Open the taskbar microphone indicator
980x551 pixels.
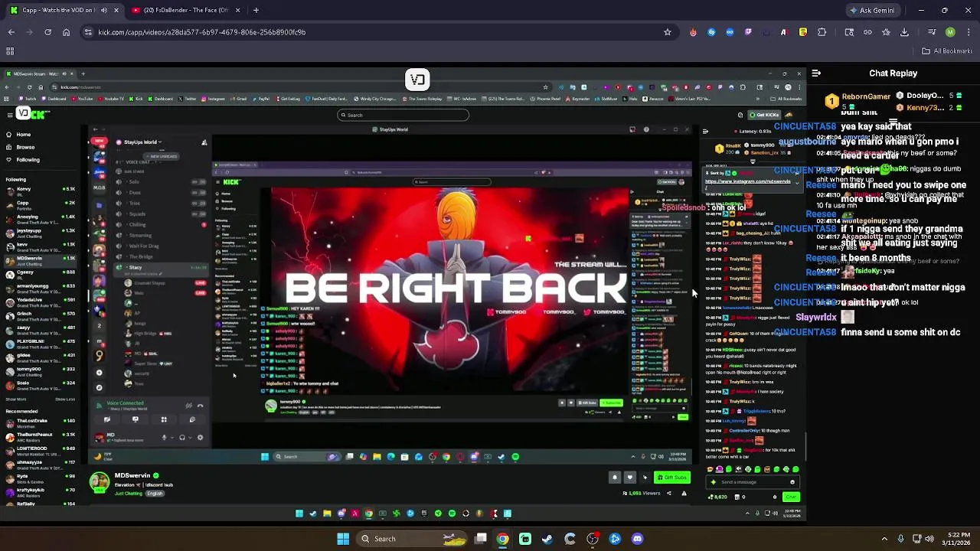[x=900, y=539]
